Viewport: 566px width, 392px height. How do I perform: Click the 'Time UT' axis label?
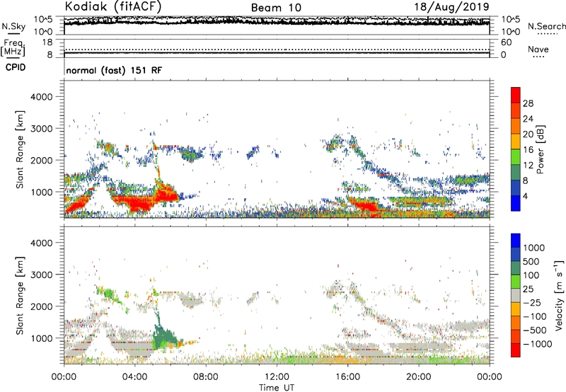click(x=277, y=388)
